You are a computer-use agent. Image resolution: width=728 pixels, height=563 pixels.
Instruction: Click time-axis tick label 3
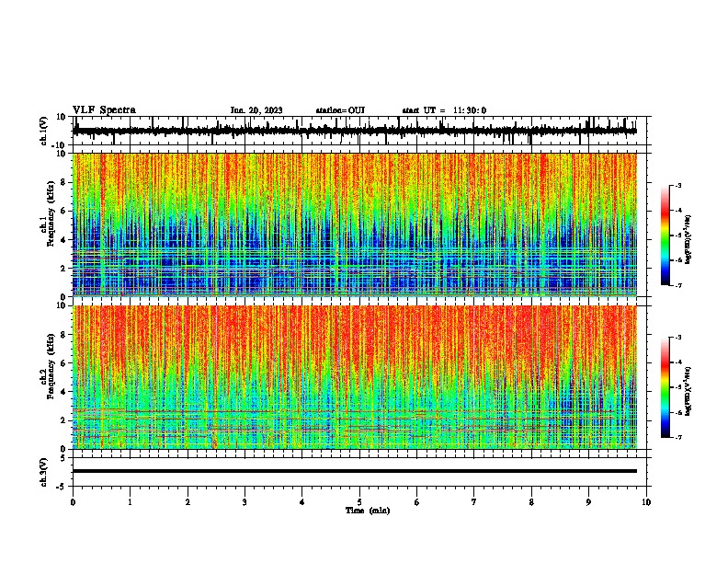(x=245, y=502)
